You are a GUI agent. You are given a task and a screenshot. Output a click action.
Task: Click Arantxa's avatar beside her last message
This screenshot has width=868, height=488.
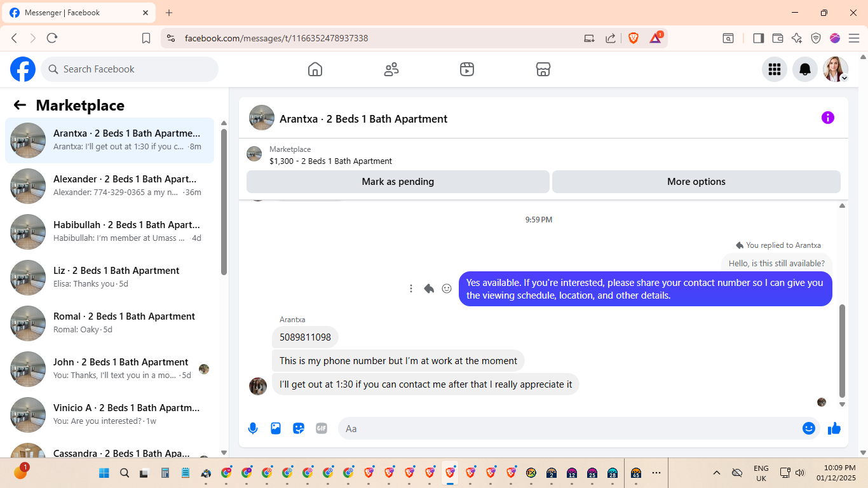pyautogui.click(x=258, y=386)
